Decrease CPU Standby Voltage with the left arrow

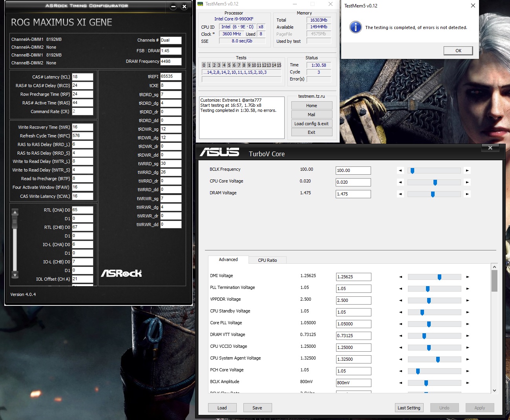[x=400, y=312]
